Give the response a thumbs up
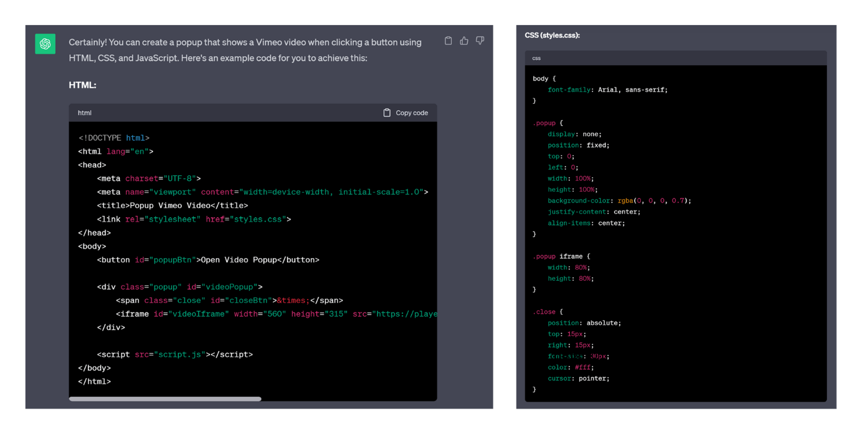Image resolution: width=868 pixels, height=434 pixels. coord(464,41)
